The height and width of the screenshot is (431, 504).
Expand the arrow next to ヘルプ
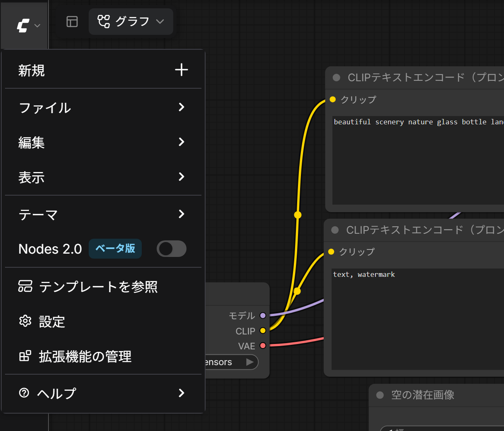pos(182,393)
